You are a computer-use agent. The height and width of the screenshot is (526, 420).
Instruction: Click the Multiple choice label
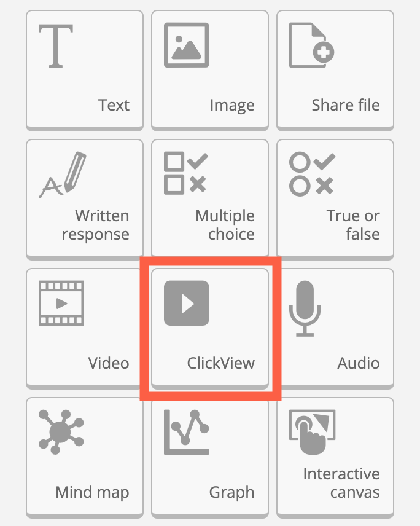coord(225,225)
